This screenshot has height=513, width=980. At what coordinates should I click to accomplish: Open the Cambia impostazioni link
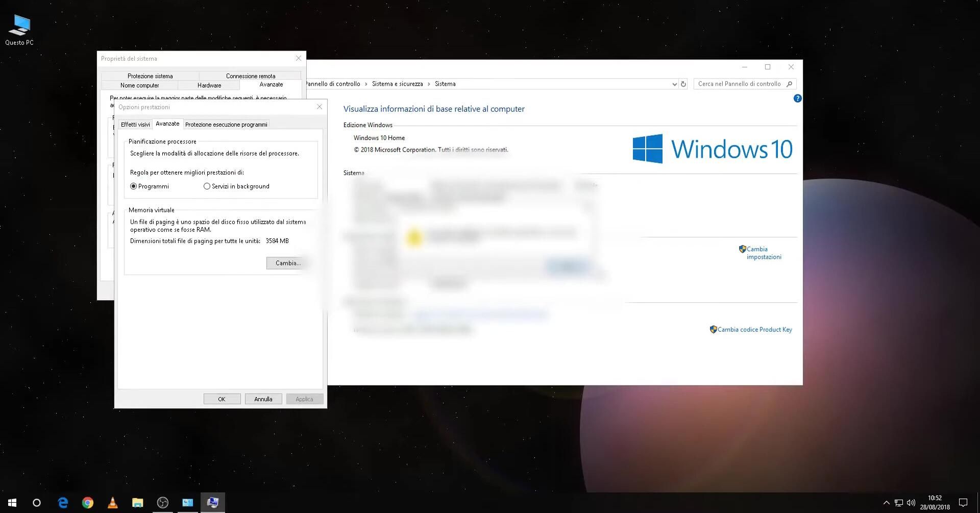(x=764, y=253)
